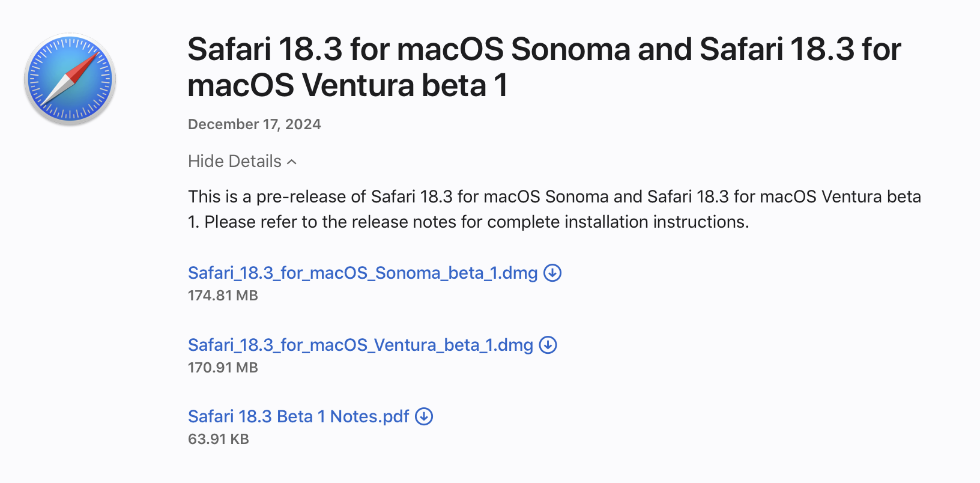Click download icon beside Sonoma beta dmg

click(x=552, y=273)
